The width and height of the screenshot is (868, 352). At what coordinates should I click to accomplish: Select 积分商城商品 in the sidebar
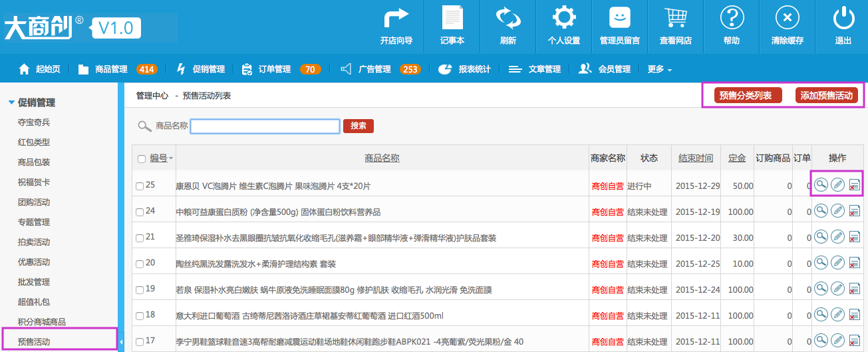[42, 322]
